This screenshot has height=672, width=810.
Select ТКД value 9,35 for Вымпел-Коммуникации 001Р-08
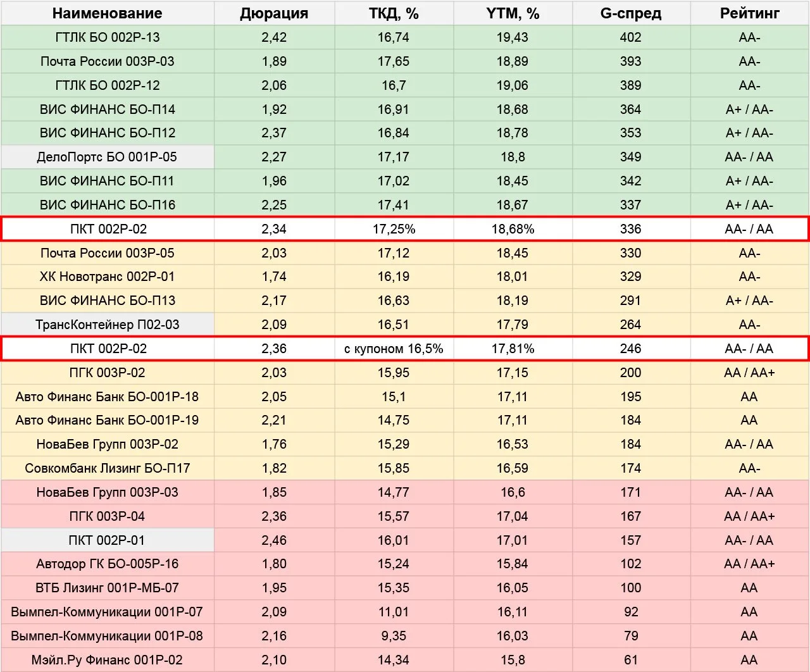tap(394, 636)
